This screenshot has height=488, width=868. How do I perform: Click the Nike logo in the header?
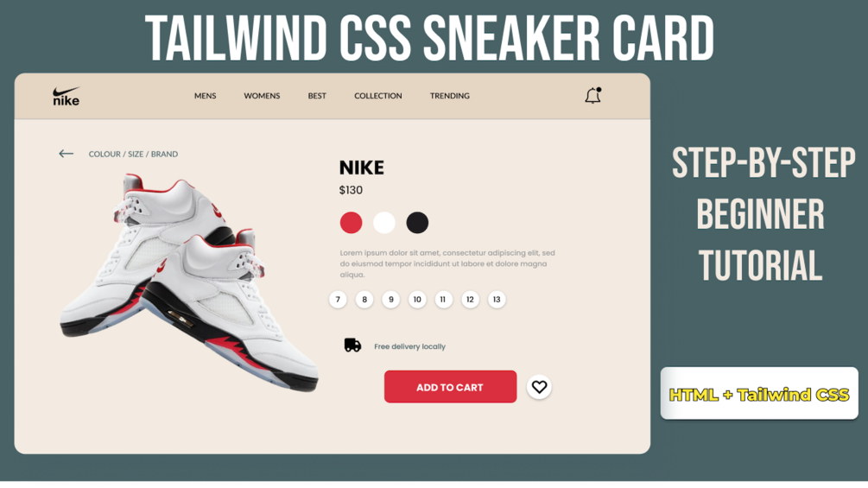[67, 96]
